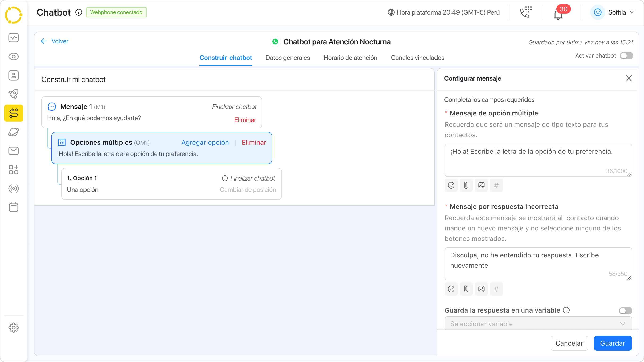Click Eliminar on Mensaje 1 card

click(245, 120)
